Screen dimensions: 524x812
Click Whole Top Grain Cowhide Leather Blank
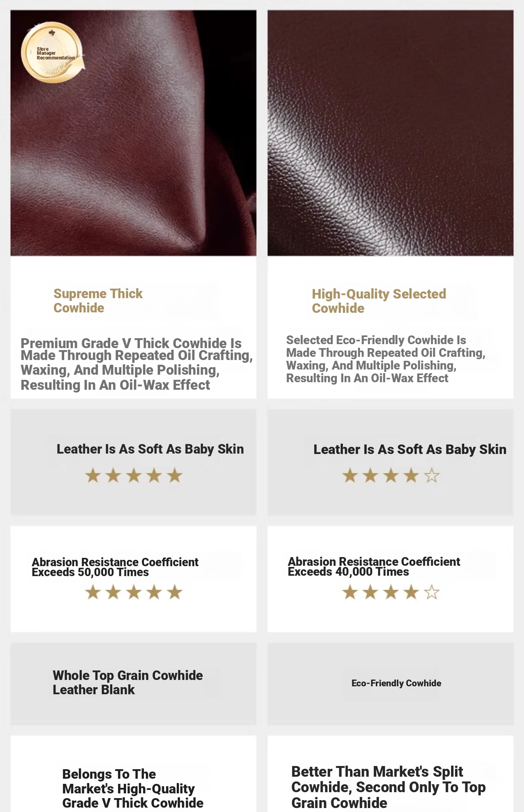click(128, 682)
